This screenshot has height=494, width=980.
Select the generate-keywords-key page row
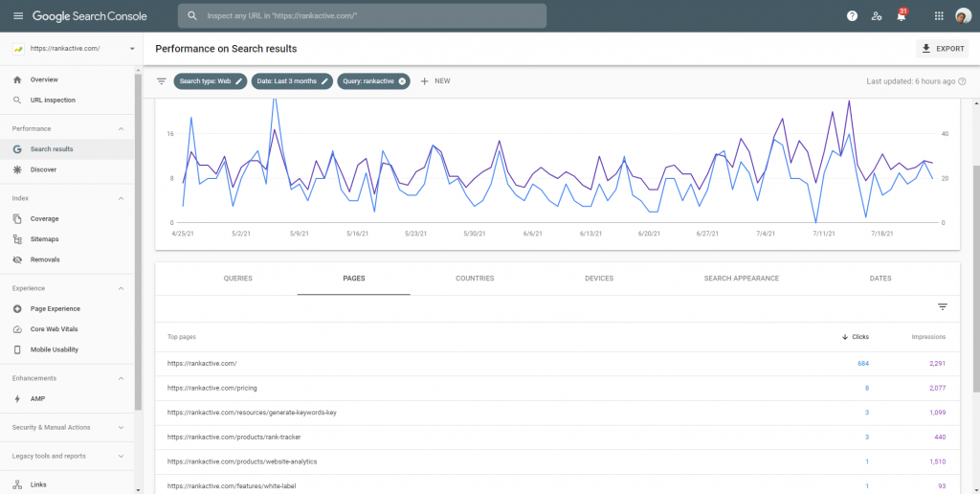(558, 413)
